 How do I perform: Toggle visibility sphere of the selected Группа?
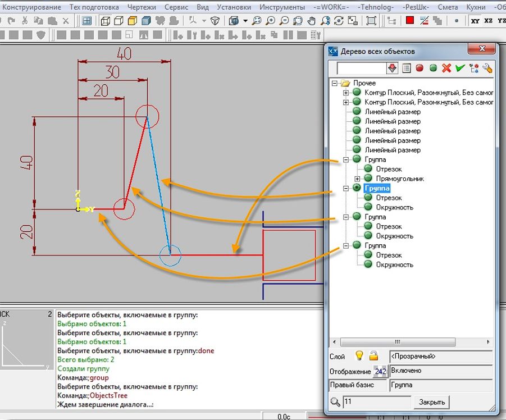click(x=357, y=188)
